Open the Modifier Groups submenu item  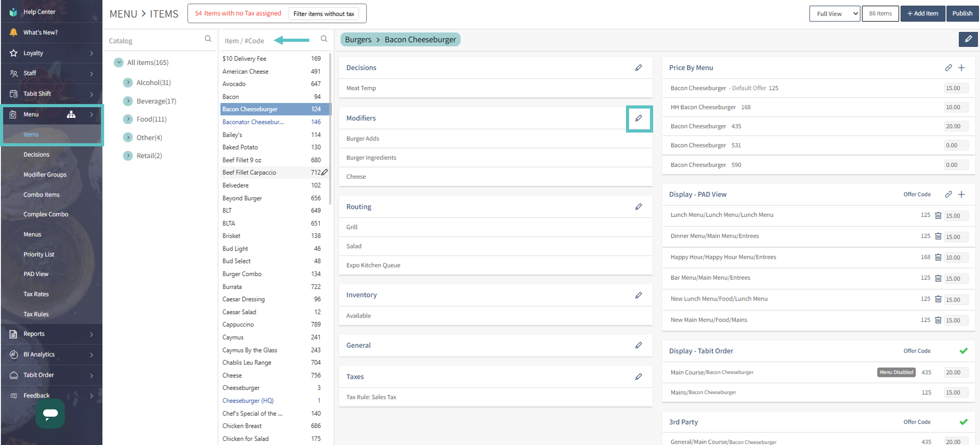[x=45, y=175]
